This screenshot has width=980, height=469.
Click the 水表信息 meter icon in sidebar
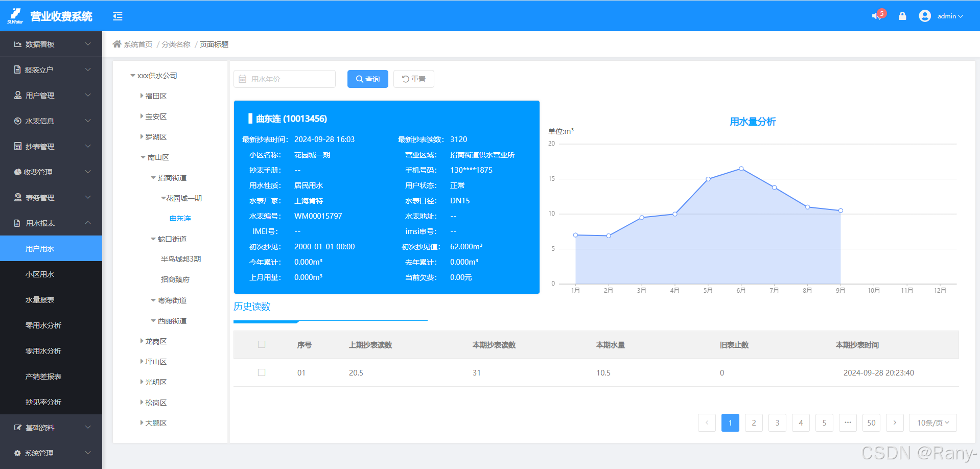click(18, 121)
